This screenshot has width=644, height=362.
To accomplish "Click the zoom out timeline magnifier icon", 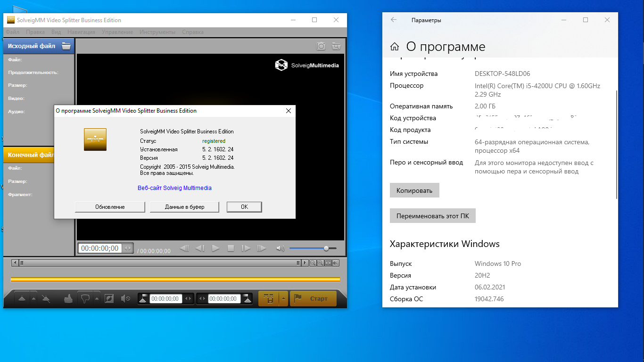I will 313,263.
